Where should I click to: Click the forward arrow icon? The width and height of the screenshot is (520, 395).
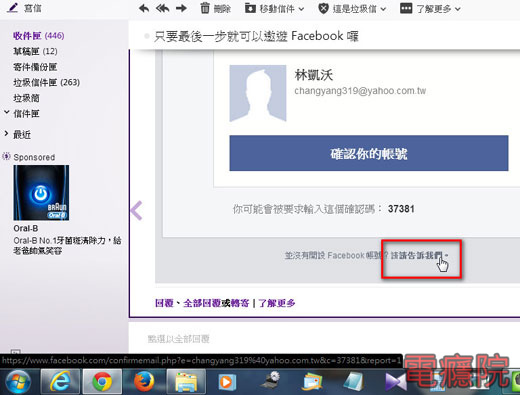[x=181, y=8]
